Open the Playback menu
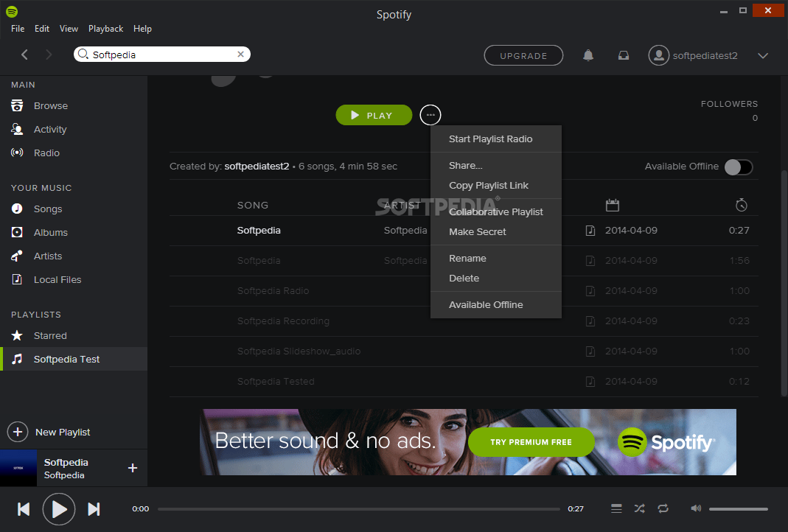 click(x=105, y=29)
